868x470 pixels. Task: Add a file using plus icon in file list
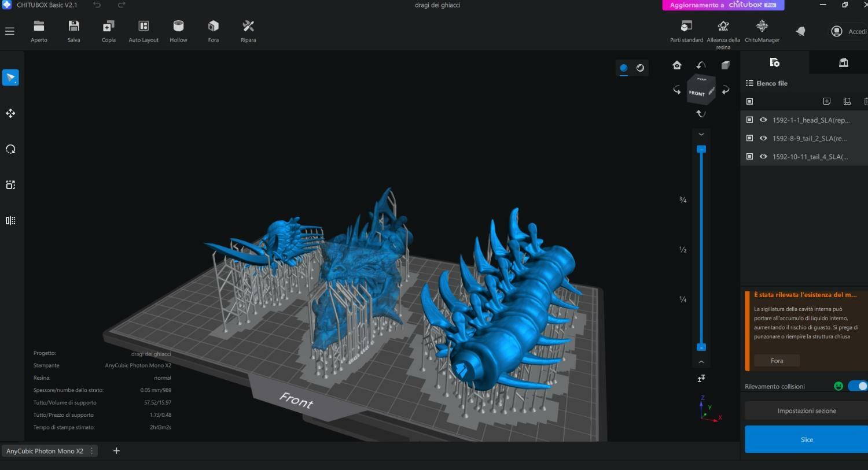click(x=827, y=101)
